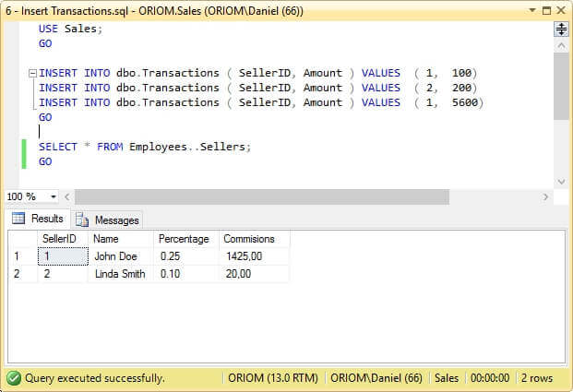
Task: Click the ORIOM (13.0 RTM) status entry
Action: (273, 378)
